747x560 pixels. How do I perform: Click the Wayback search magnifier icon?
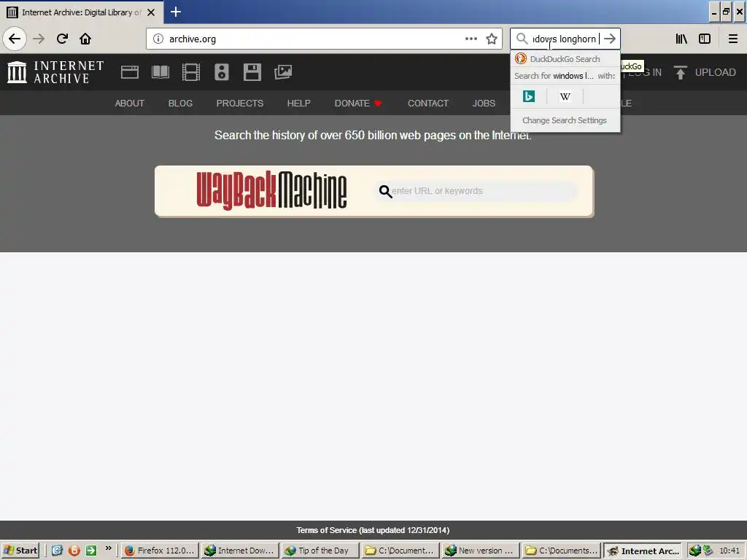click(385, 192)
